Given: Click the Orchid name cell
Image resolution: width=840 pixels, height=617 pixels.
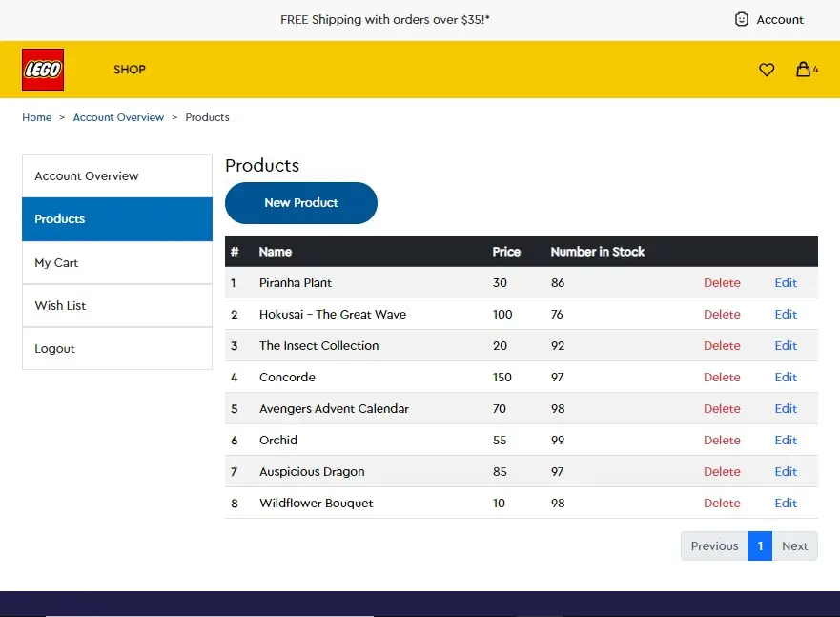Looking at the screenshot, I should [278, 441].
